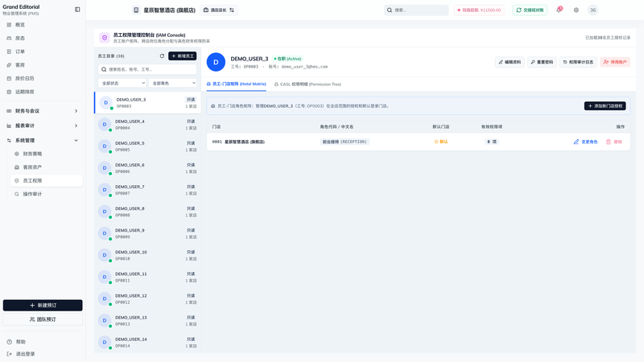644x362 pixels.
Task: Focus the employee name search field
Action: click(x=147, y=69)
